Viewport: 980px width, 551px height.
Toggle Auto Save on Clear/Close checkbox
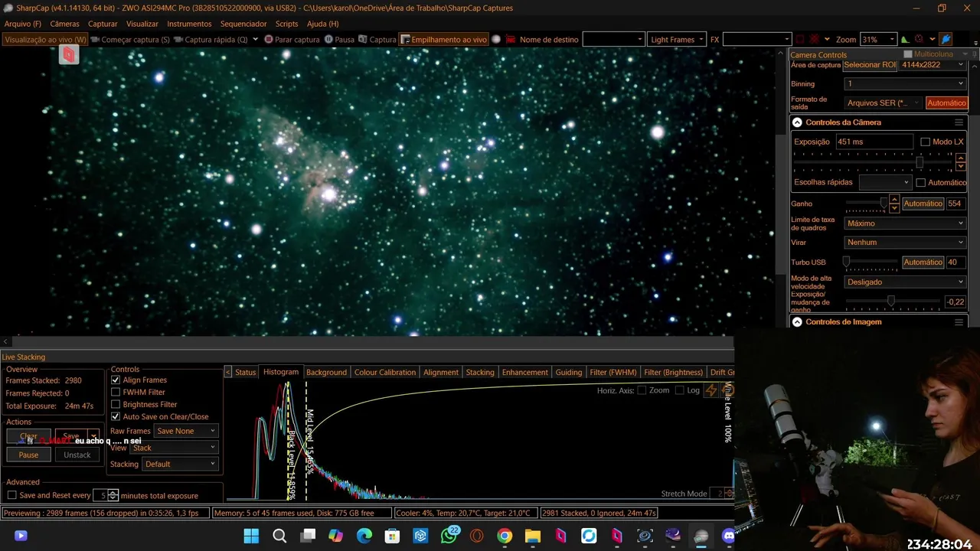coord(116,416)
